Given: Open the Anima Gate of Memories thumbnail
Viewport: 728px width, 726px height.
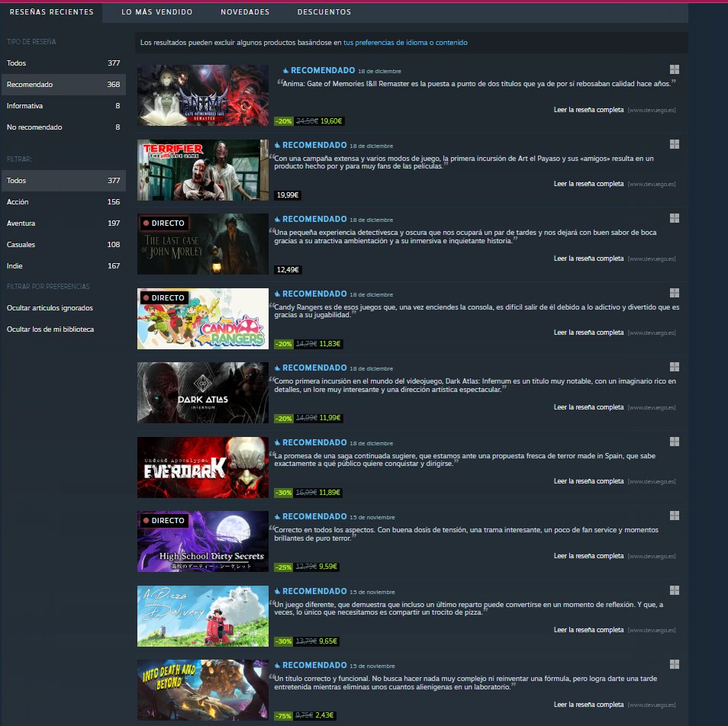Looking at the screenshot, I should coord(203,95).
